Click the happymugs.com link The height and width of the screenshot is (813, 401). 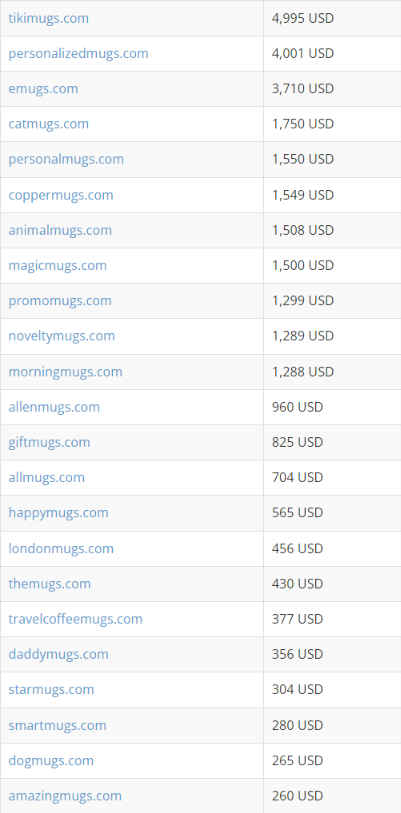tap(58, 513)
